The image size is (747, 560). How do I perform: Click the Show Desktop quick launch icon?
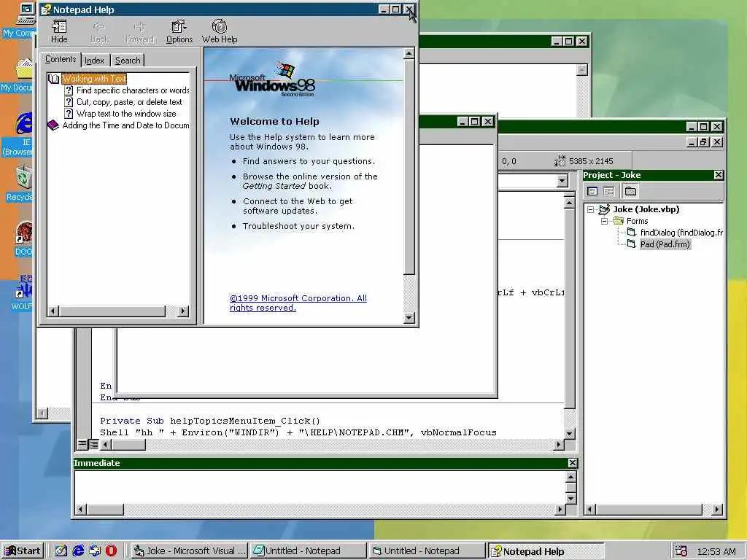(x=61, y=551)
